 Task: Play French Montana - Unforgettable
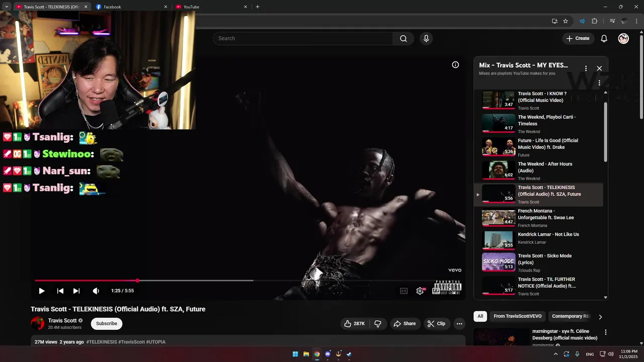click(538, 218)
